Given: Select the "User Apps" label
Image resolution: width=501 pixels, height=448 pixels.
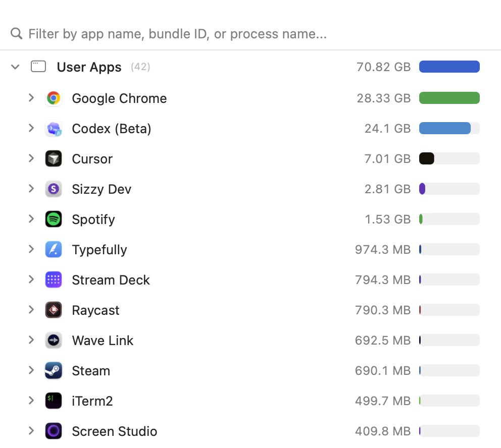Looking at the screenshot, I should (x=89, y=67).
